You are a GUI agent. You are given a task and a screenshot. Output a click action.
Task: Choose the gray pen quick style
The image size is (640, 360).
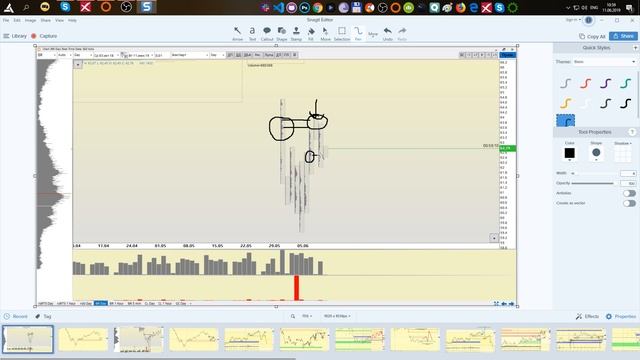(x=565, y=83)
